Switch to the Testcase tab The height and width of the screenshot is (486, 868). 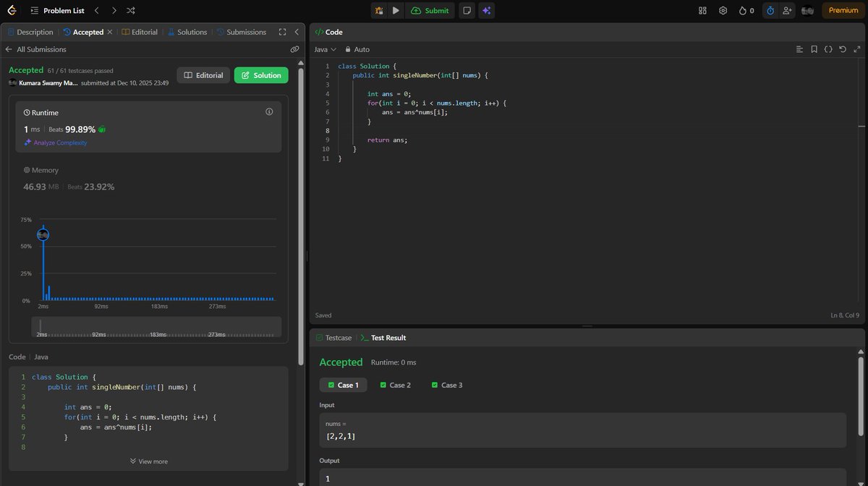click(333, 338)
